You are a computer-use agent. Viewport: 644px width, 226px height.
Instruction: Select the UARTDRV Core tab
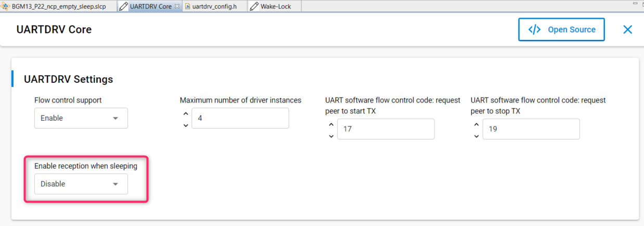[150, 6]
